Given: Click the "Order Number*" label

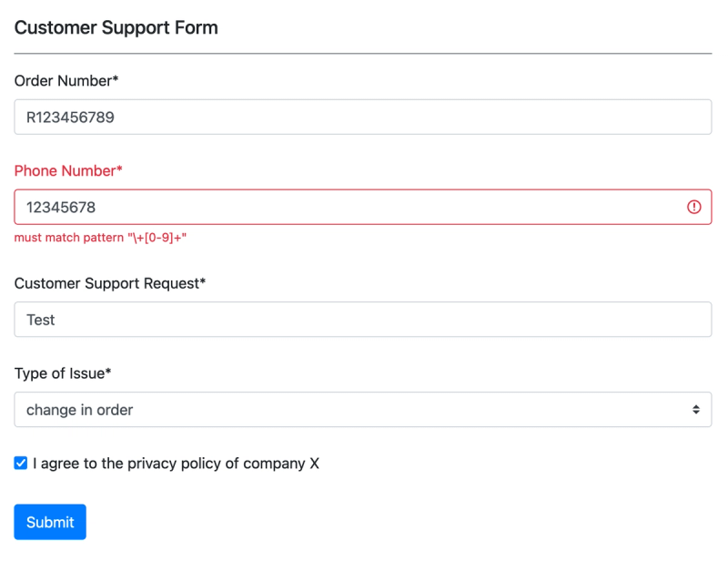Looking at the screenshot, I should pos(66,81).
